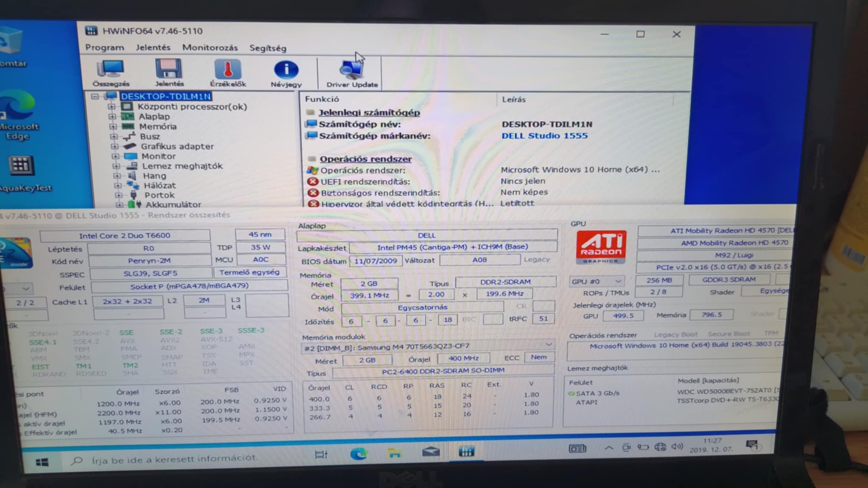This screenshot has width=868, height=488.
Task: Open the Monitorozás menu
Action: point(209,48)
